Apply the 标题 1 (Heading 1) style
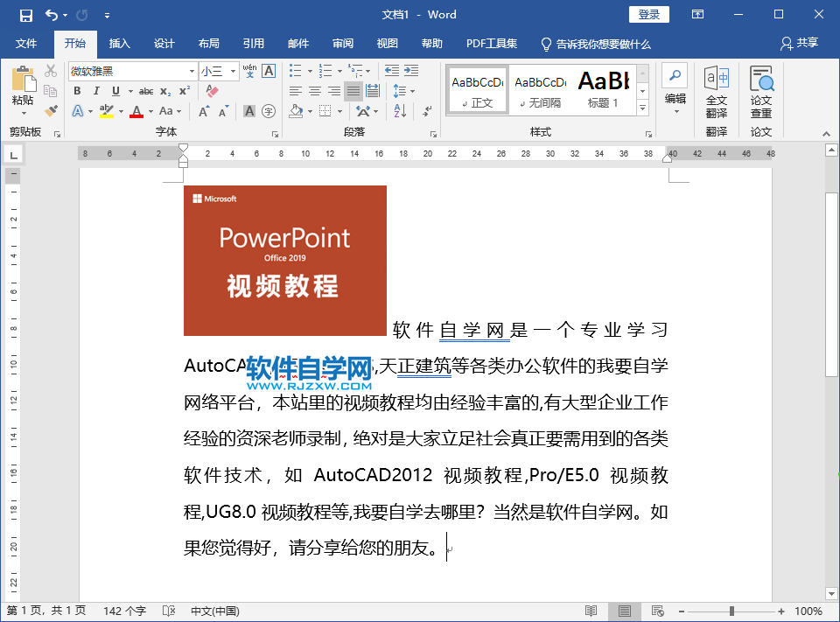This screenshot has width=840, height=622. click(x=604, y=90)
